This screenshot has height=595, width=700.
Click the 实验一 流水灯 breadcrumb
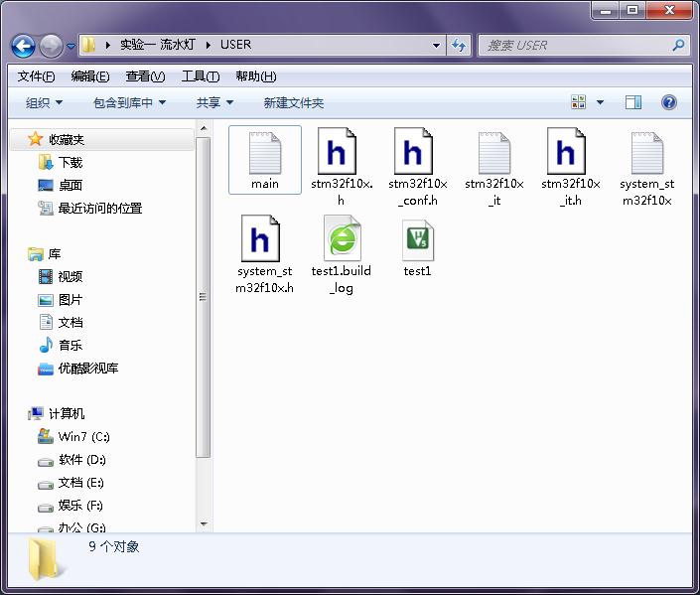pyautogui.click(x=158, y=45)
